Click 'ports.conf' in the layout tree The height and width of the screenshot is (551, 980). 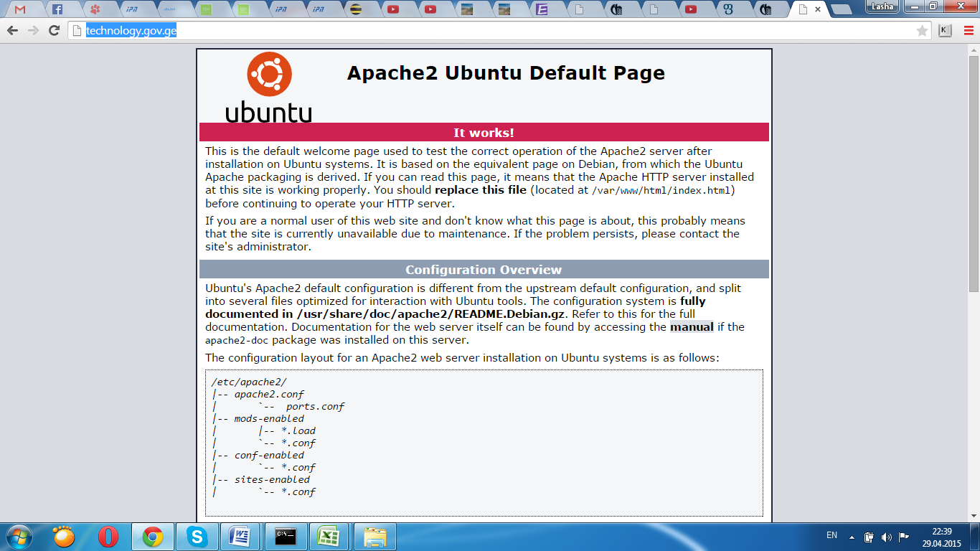coord(316,407)
